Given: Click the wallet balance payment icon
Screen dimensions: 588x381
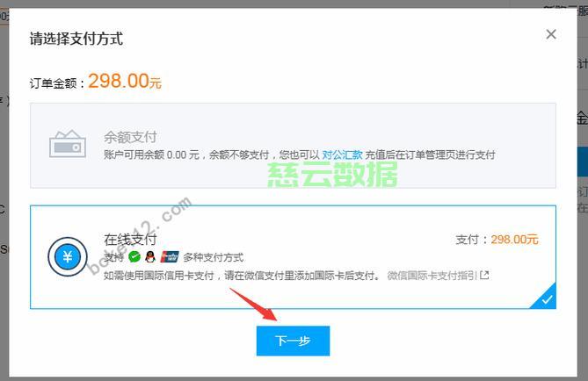Looking at the screenshot, I should point(68,144).
